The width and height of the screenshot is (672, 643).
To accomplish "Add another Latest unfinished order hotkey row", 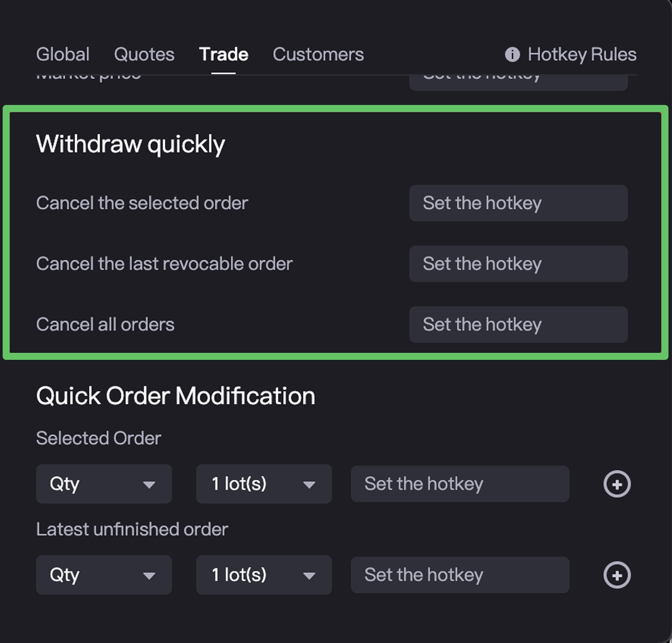I will pyautogui.click(x=617, y=575).
